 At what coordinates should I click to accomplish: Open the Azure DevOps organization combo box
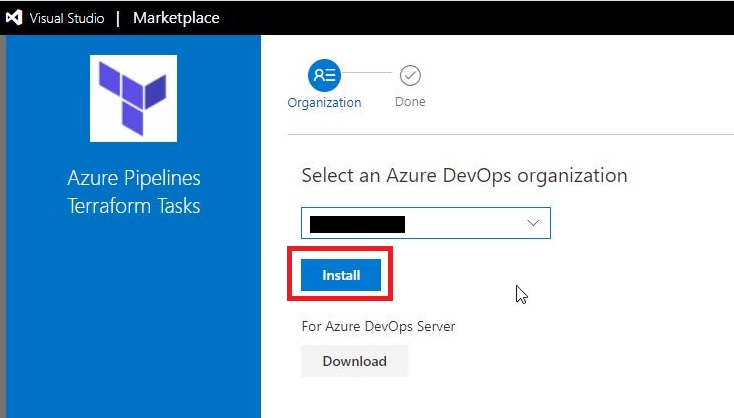click(426, 224)
